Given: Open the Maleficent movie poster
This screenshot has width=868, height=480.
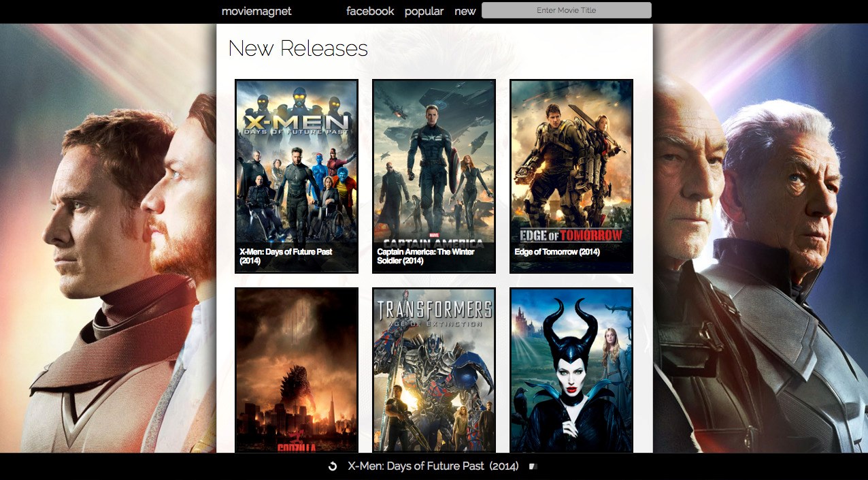Looking at the screenshot, I should coord(571,371).
